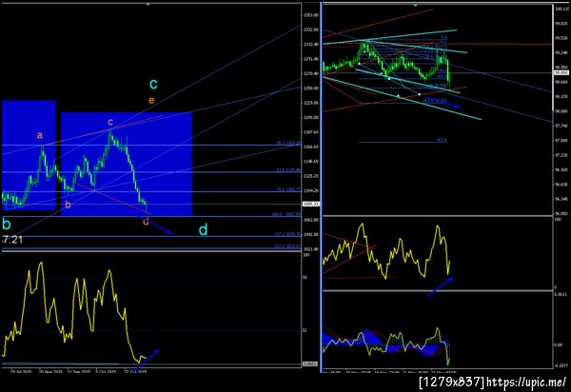The height and width of the screenshot is (392, 571).
Task: Click the highlighted current price tag on right chart
Action: click(x=561, y=73)
